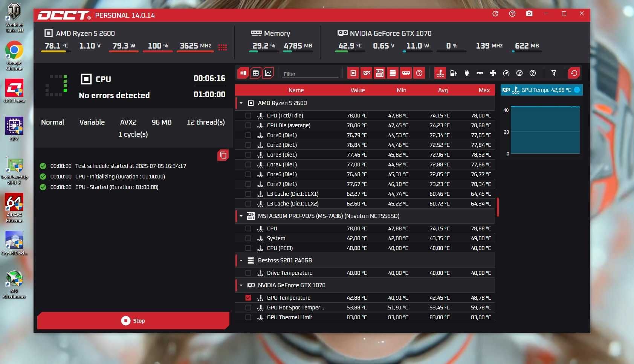Toggle frequency gauge sensor filter

(506, 73)
